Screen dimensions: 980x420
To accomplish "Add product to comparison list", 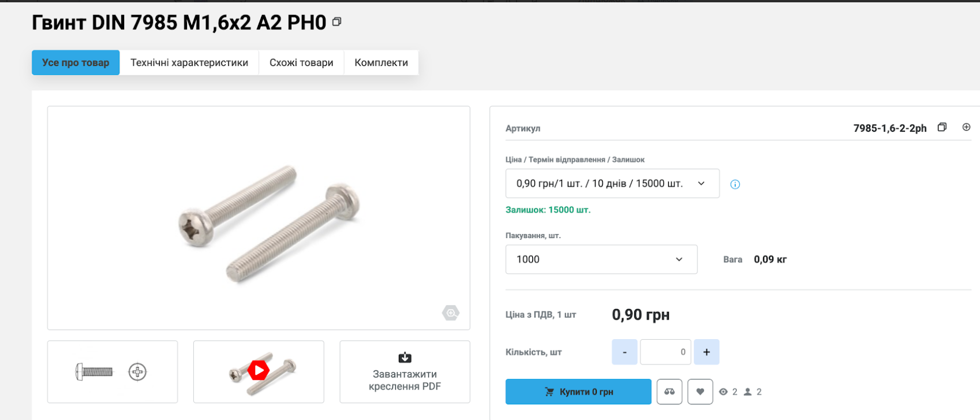I will point(669,392).
